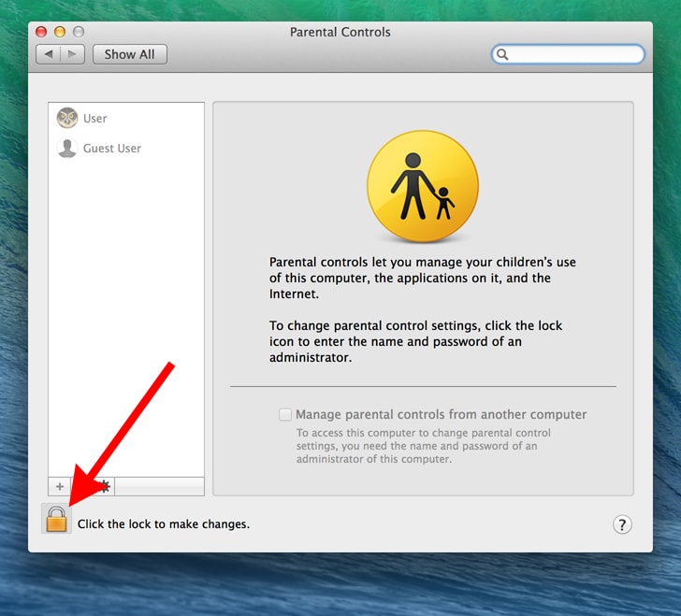Image resolution: width=681 pixels, height=616 pixels.
Task: Click the 'To change parental control settings' paragraph
Action: coord(415,341)
